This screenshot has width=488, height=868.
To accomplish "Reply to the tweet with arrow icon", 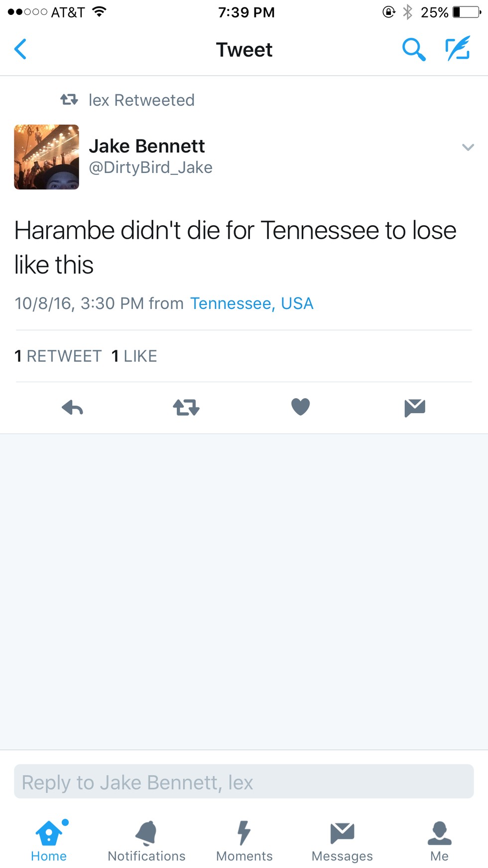I will [73, 408].
